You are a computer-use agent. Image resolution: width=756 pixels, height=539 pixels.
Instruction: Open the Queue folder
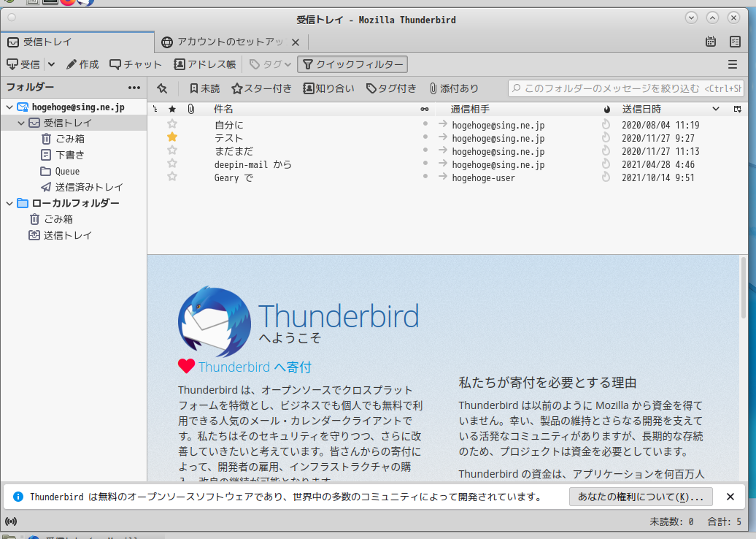pos(61,172)
